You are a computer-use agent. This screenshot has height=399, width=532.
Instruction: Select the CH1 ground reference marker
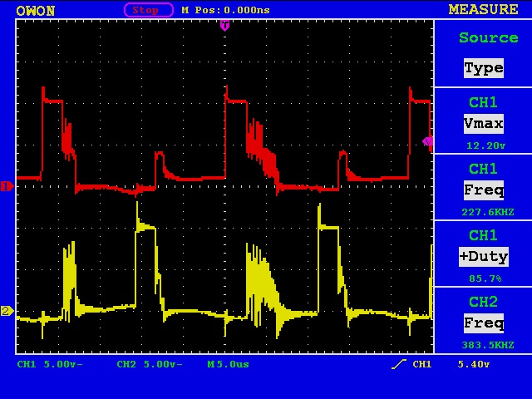tap(7, 186)
